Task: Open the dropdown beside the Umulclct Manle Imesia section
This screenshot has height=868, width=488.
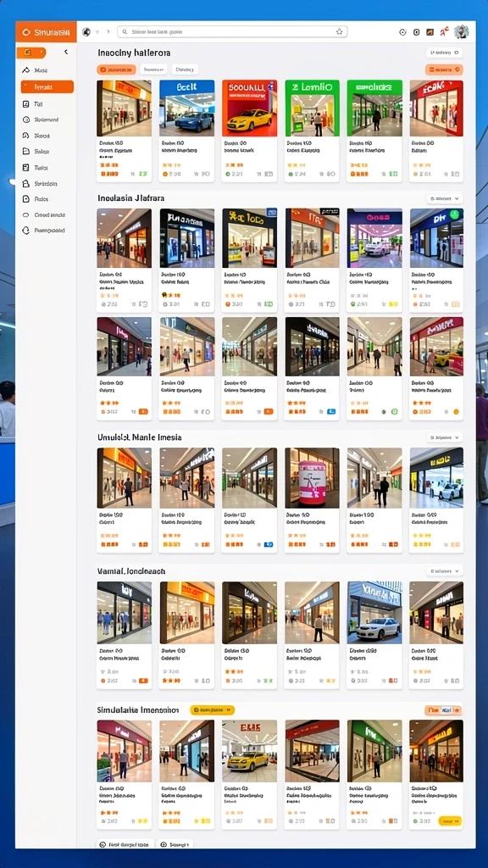Action: tap(444, 437)
